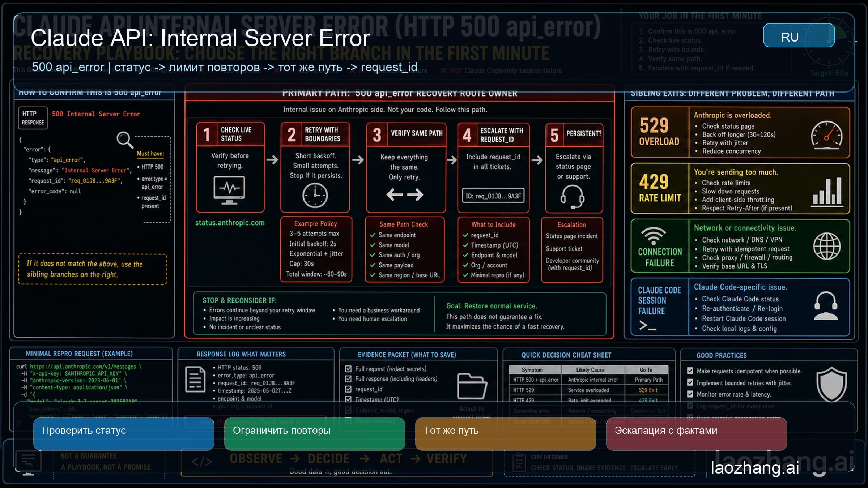Toggle 'Full request (redact secrets)' checkbox
The image size is (868, 488).
click(348, 369)
